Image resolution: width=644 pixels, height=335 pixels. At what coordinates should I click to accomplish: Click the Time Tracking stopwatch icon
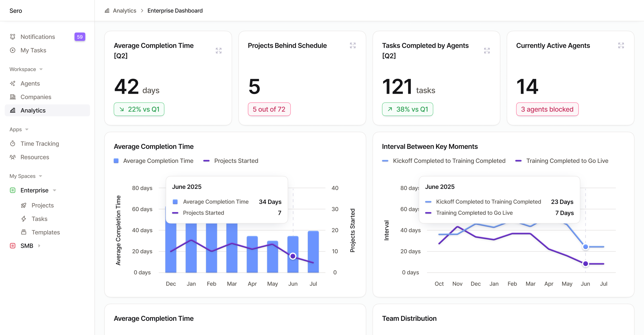[13, 143]
